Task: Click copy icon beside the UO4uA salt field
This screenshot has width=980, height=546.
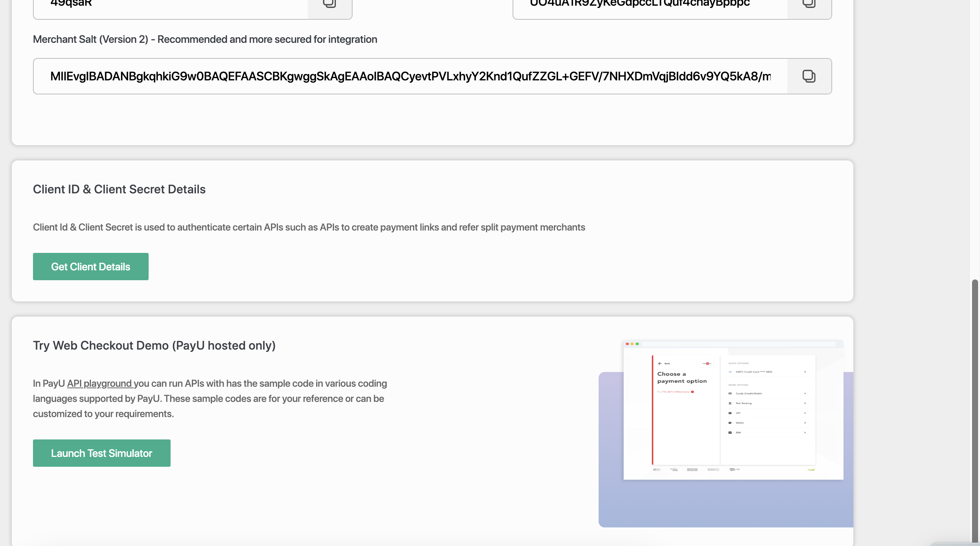Action: pos(809,4)
